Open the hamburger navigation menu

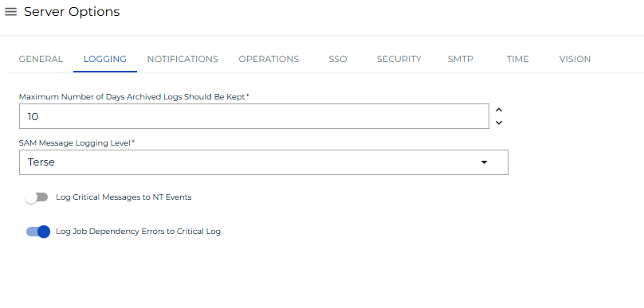[10, 12]
